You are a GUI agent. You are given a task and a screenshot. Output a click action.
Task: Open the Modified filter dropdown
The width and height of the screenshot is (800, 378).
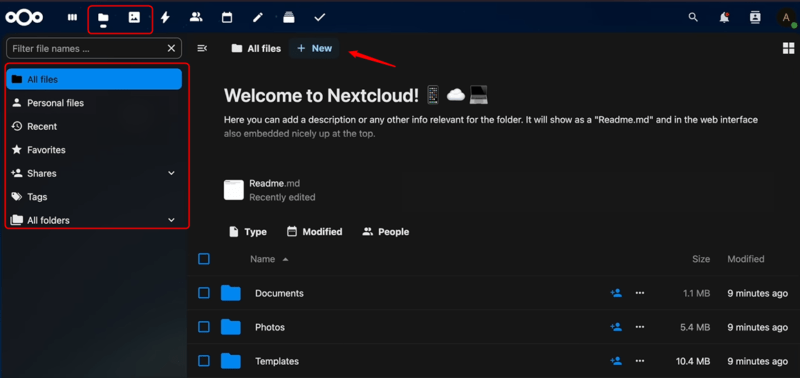click(x=314, y=232)
